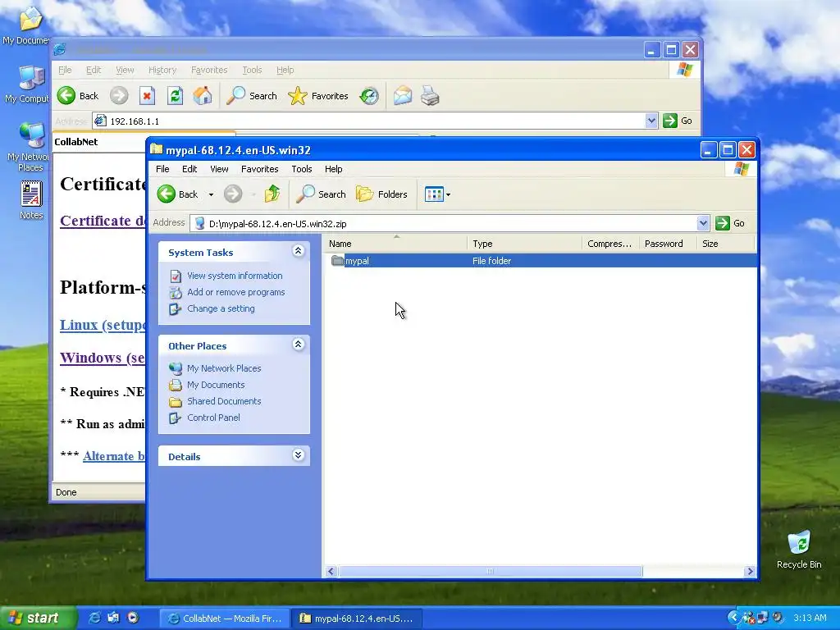Image resolution: width=840 pixels, height=630 pixels.
Task: Open Control Panel link
Action: 213,418
